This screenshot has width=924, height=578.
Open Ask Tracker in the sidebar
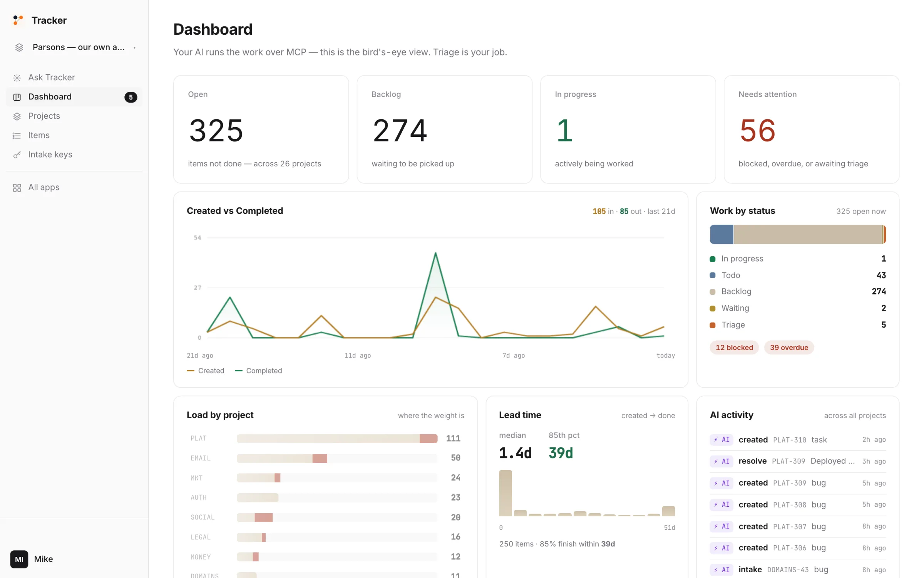click(x=74, y=77)
